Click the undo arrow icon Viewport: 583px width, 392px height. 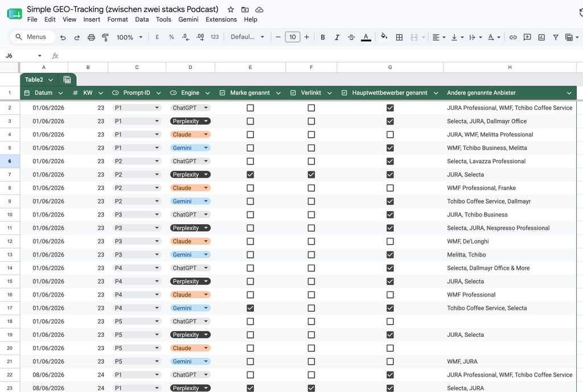(x=63, y=37)
